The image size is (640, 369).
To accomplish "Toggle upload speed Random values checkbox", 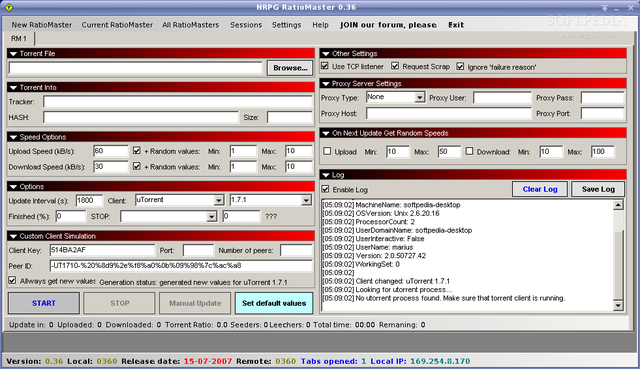I will (x=137, y=151).
